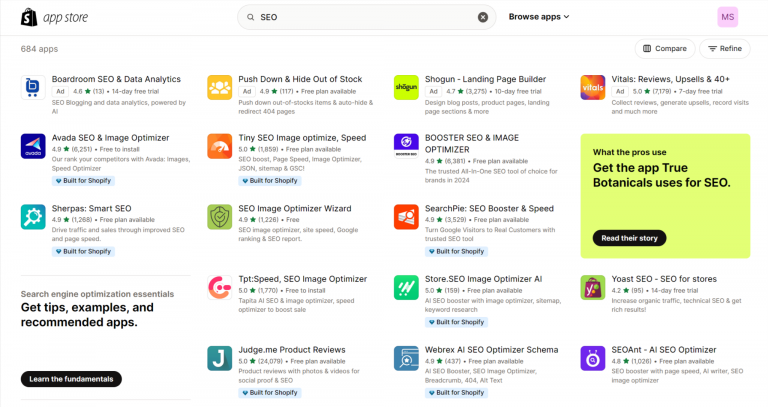Open Shogun Landing Page Builder icon

point(406,87)
